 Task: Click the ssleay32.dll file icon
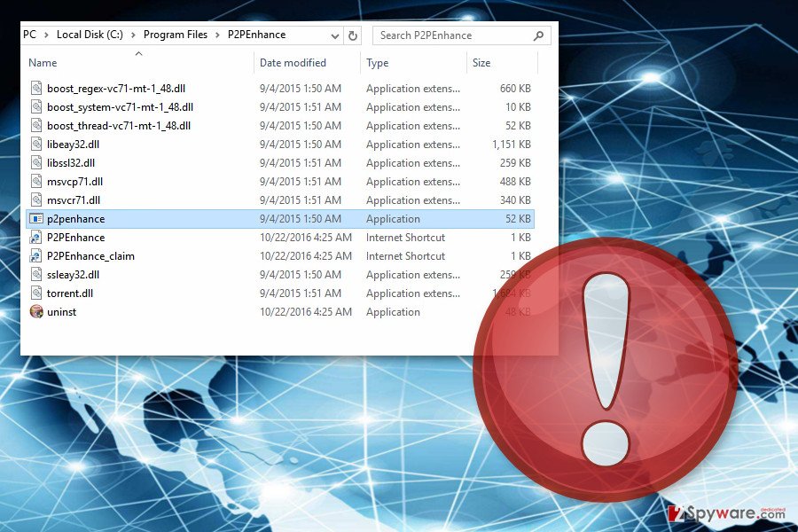pyautogui.click(x=36, y=274)
